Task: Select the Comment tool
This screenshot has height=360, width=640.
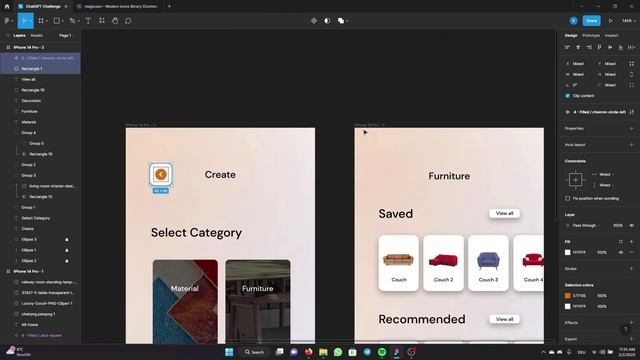Action: tap(128, 21)
